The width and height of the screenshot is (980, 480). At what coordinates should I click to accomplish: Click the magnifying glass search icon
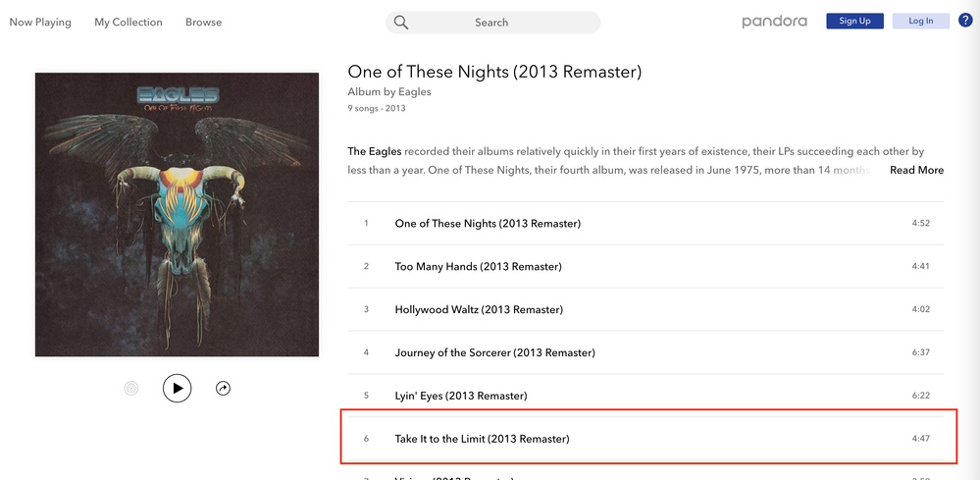click(401, 23)
